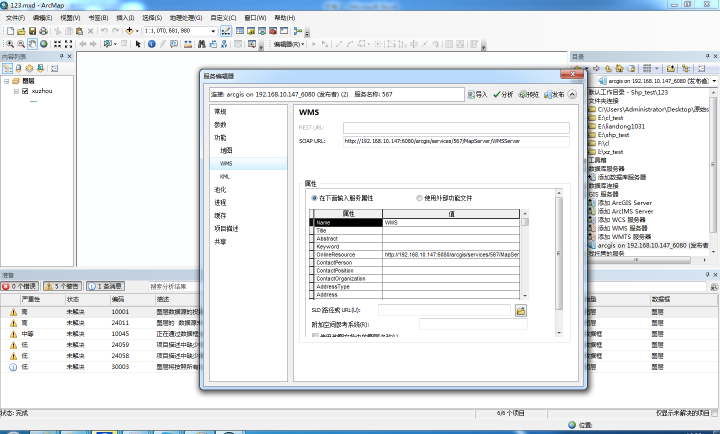Click the 导入 button in service editor
The image size is (720, 434).
tap(478, 95)
